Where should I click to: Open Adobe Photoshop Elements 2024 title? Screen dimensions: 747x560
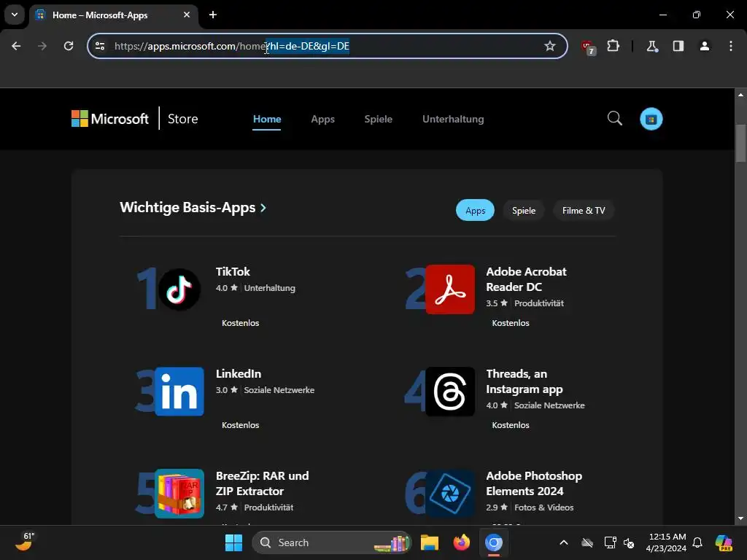[533, 483]
